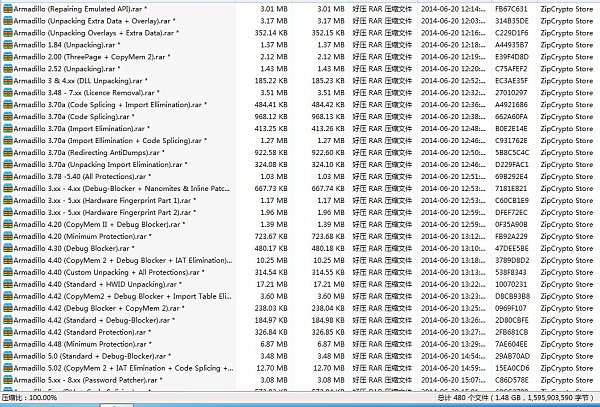The image size is (600, 407).
Task: Click the icon beside Armadillo 3.48 - 7.xx (Licence Removal).rar
Action: (x=8, y=93)
